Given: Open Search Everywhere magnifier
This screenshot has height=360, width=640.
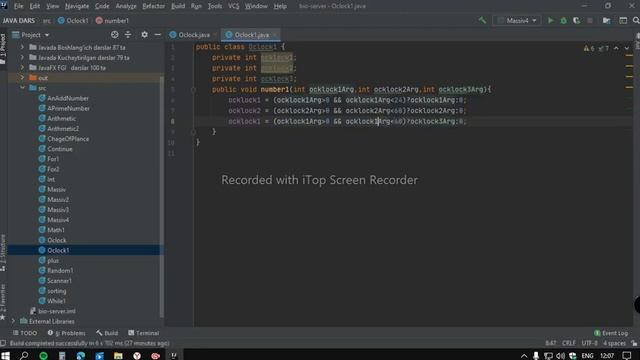Looking at the screenshot, I should coord(636,20).
